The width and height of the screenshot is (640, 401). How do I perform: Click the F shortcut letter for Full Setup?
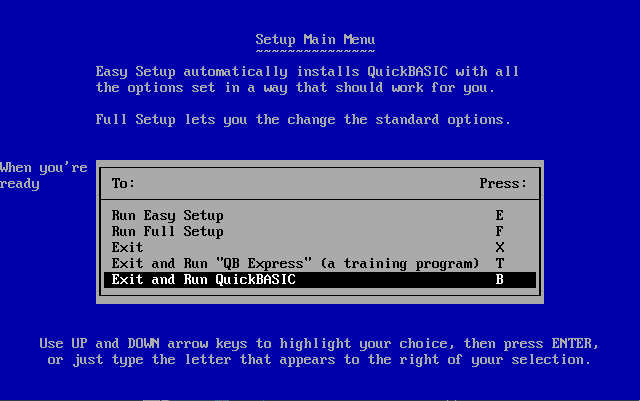pos(499,232)
